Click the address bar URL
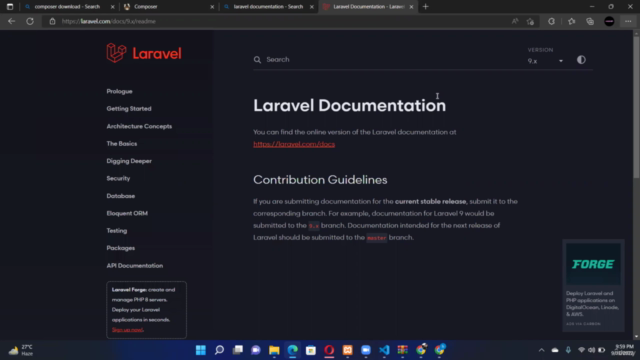This screenshot has height=360, width=640. click(109, 21)
